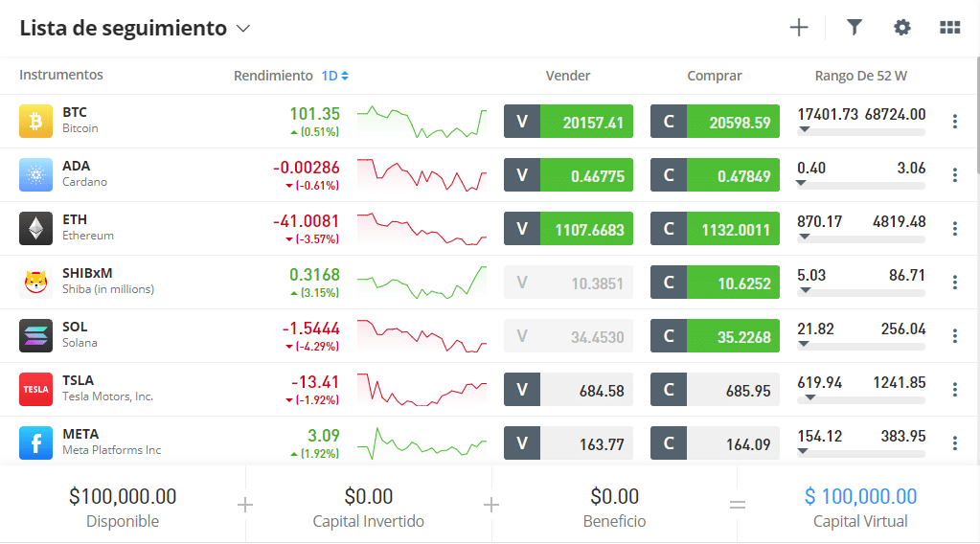Click the Solana logo icon
980x544 pixels.
(x=35, y=336)
